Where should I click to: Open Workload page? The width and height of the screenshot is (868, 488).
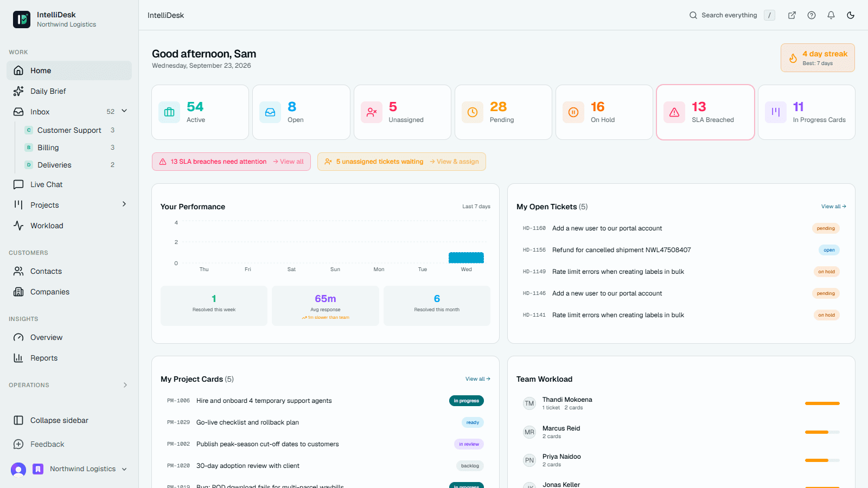(69, 226)
